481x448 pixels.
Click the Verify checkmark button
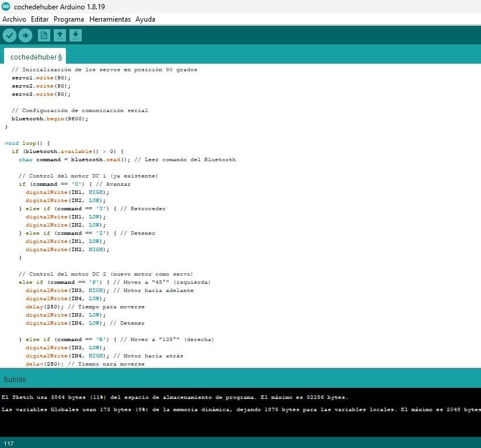[x=9, y=35]
